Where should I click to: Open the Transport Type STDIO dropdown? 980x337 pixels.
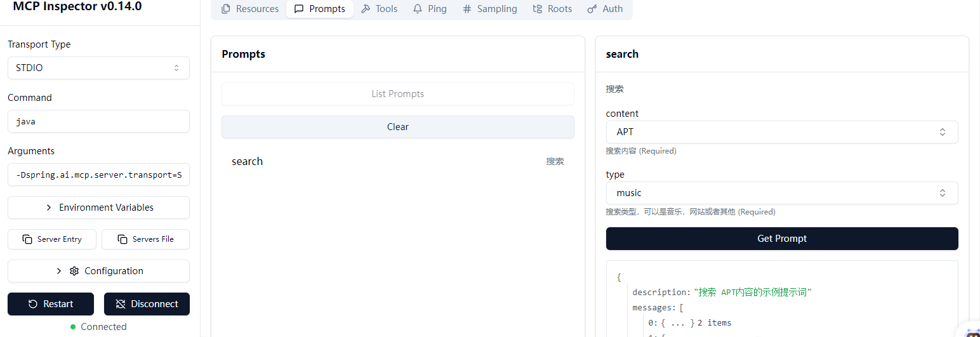(98, 68)
